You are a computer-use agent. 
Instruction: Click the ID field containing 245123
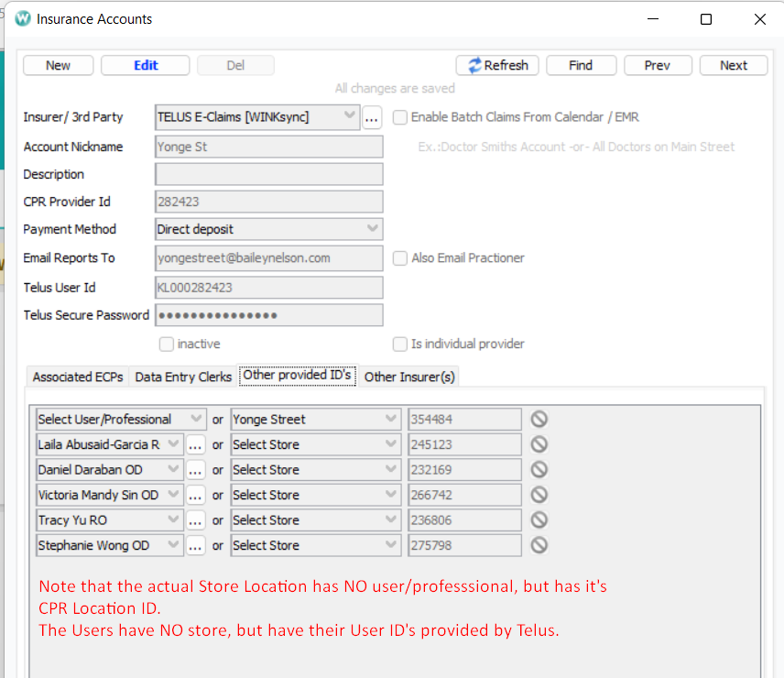(464, 444)
